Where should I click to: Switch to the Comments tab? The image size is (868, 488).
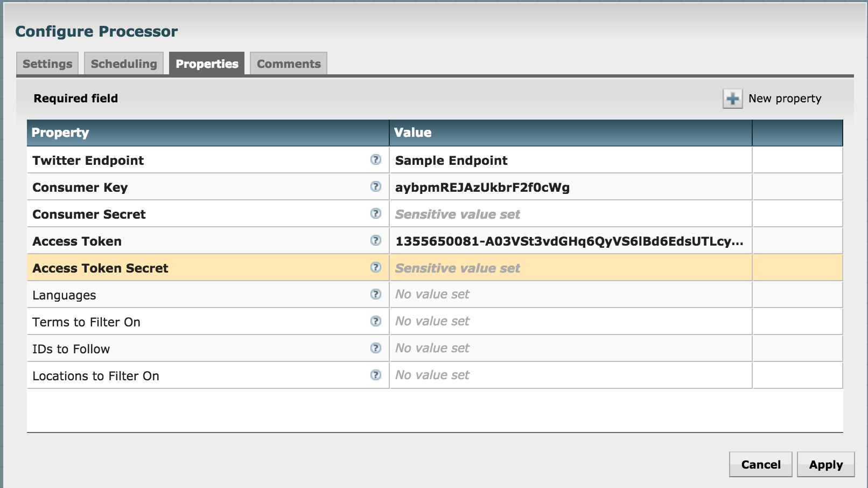pyautogui.click(x=289, y=63)
